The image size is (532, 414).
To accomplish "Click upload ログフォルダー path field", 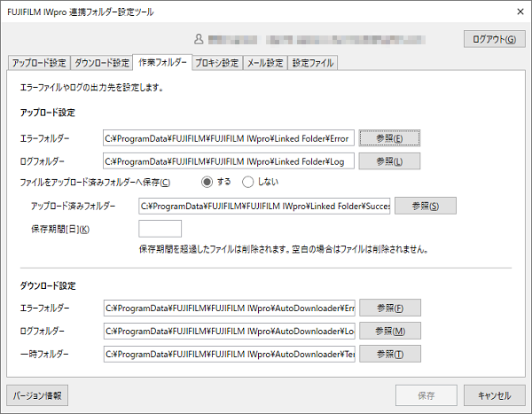I will [229, 161].
